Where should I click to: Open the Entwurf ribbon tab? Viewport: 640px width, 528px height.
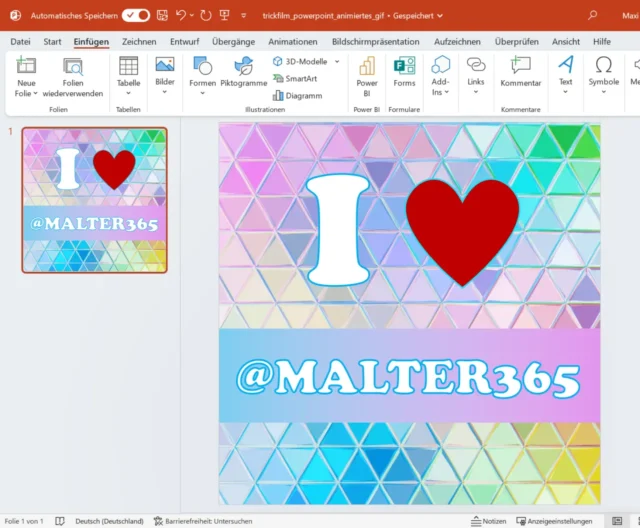pyautogui.click(x=184, y=42)
